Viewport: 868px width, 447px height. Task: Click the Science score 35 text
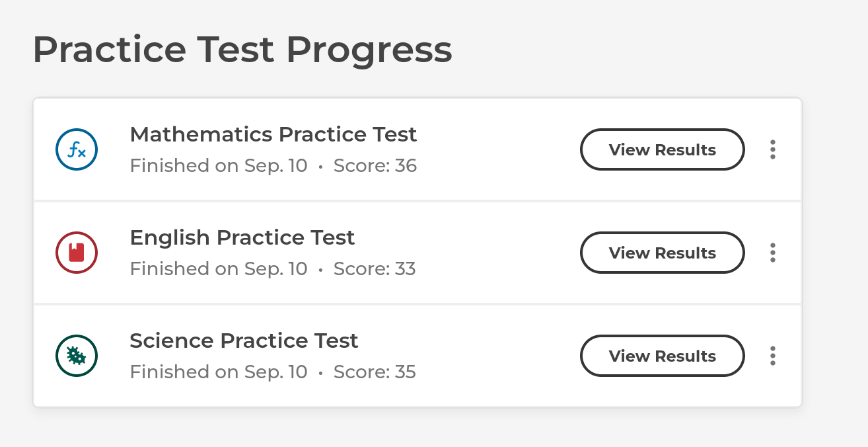[375, 372]
